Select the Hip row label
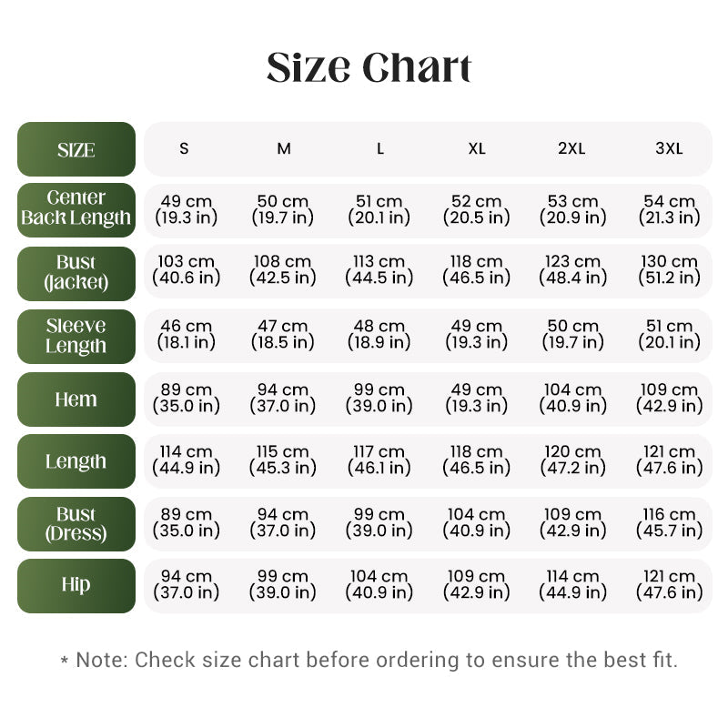728x728 pixels. tap(76, 586)
